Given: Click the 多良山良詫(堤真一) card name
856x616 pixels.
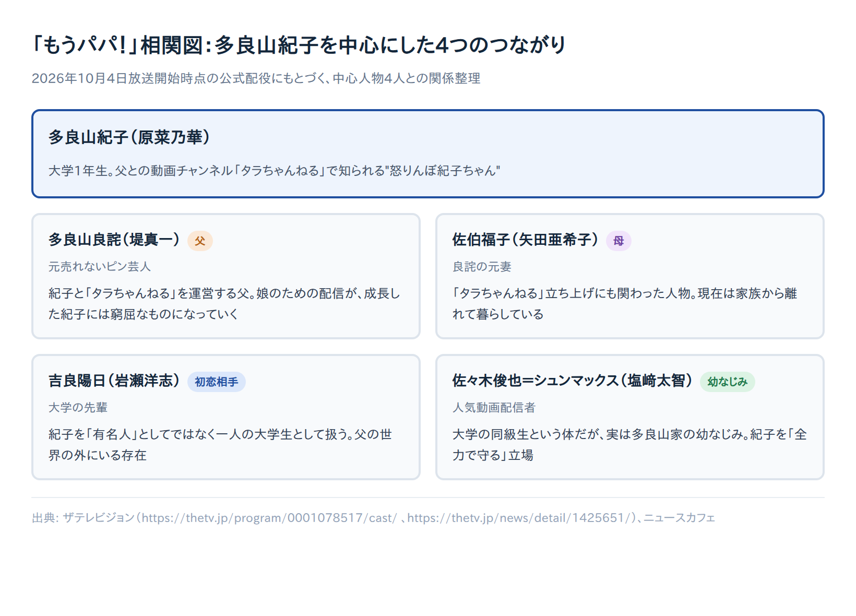Looking at the screenshot, I should point(114,240).
